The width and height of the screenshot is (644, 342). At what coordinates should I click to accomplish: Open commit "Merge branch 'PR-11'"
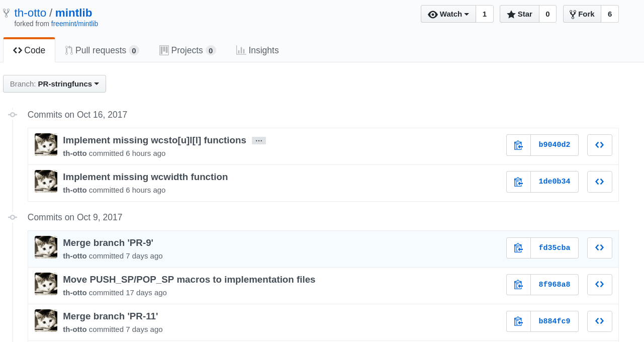111,316
